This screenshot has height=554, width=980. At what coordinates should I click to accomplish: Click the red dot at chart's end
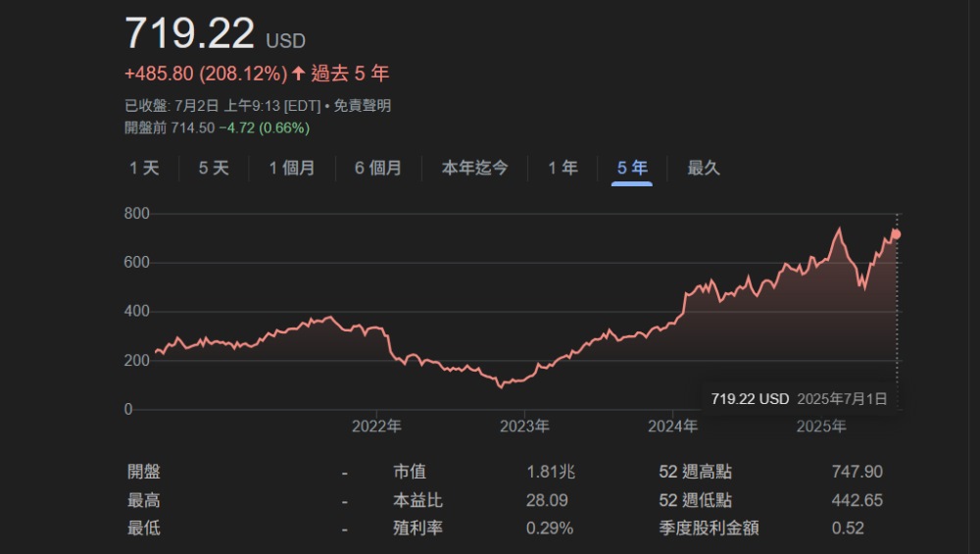tap(896, 234)
